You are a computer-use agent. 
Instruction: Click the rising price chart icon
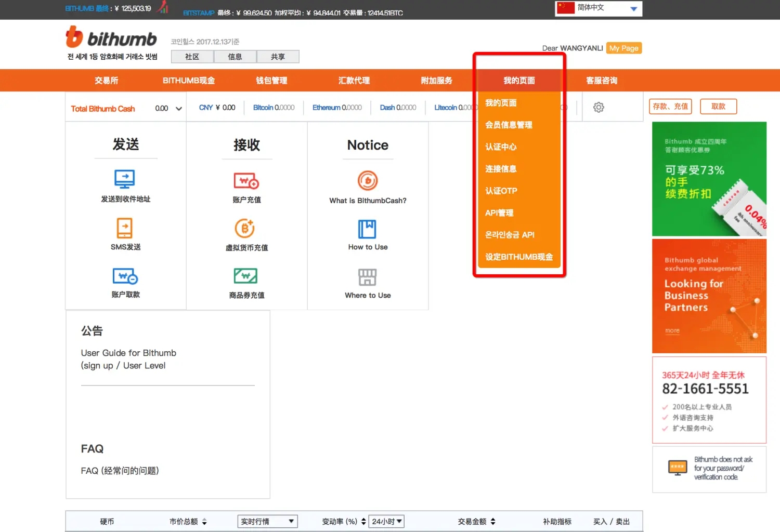click(x=162, y=7)
